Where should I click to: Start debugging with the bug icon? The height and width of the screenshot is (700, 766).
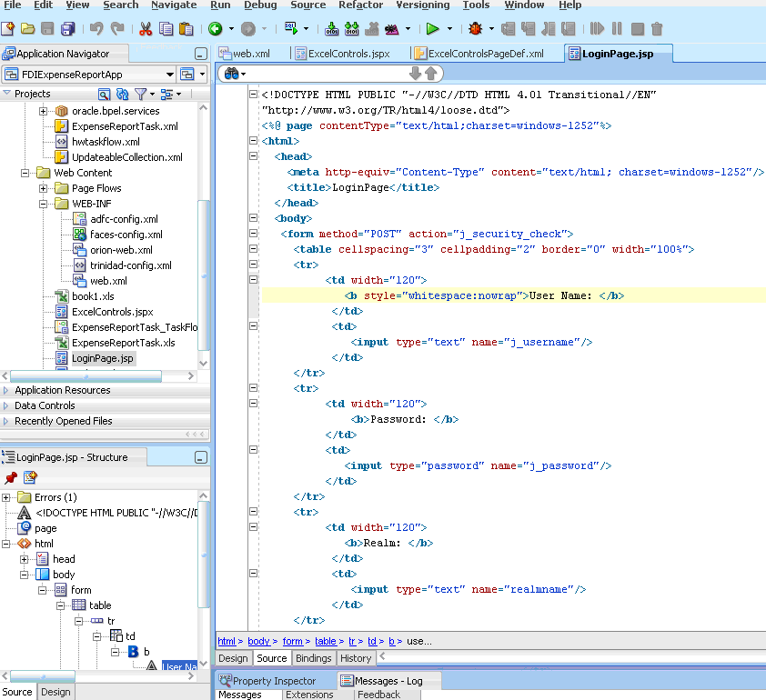click(475, 29)
